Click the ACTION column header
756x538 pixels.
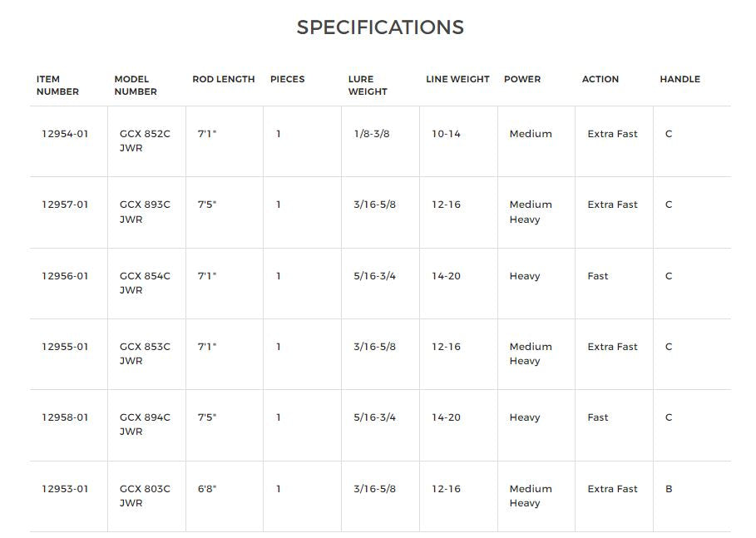tap(600, 79)
